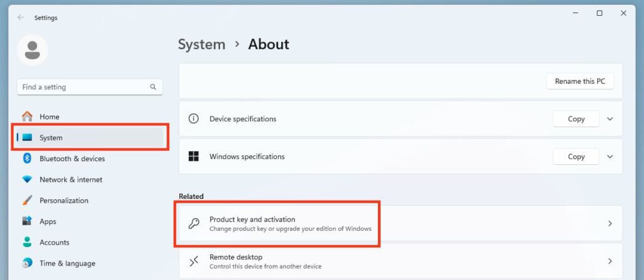Copy the Device specifications
Viewport: 644px width, 280px height.
[x=576, y=119]
